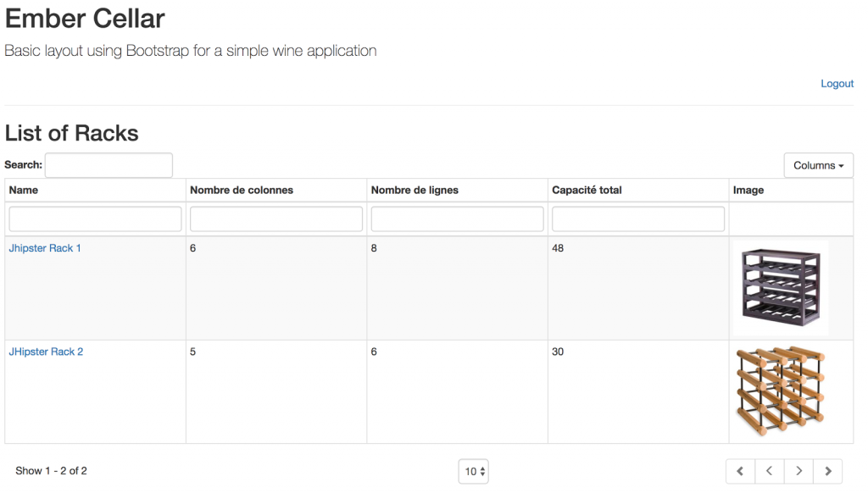Focus the Capacité total filter field
This screenshot has height=493, width=868.
638,219
